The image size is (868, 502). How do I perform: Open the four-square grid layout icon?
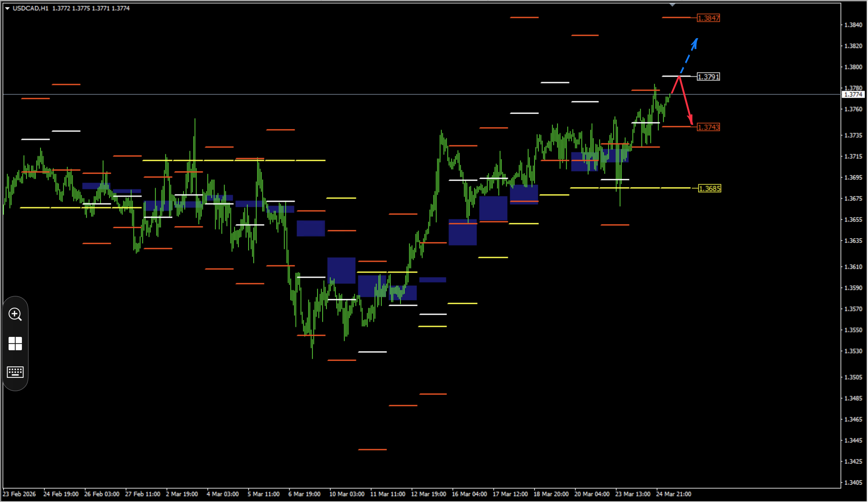(x=15, y=344)
